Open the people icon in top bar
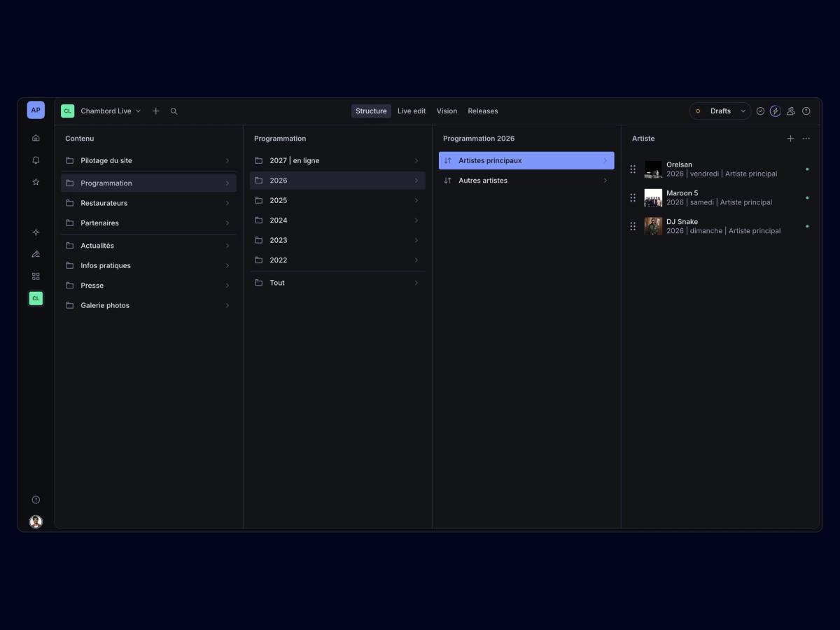Screen dimensions: 840x630 pyautogui.click(x=791, y=111)
